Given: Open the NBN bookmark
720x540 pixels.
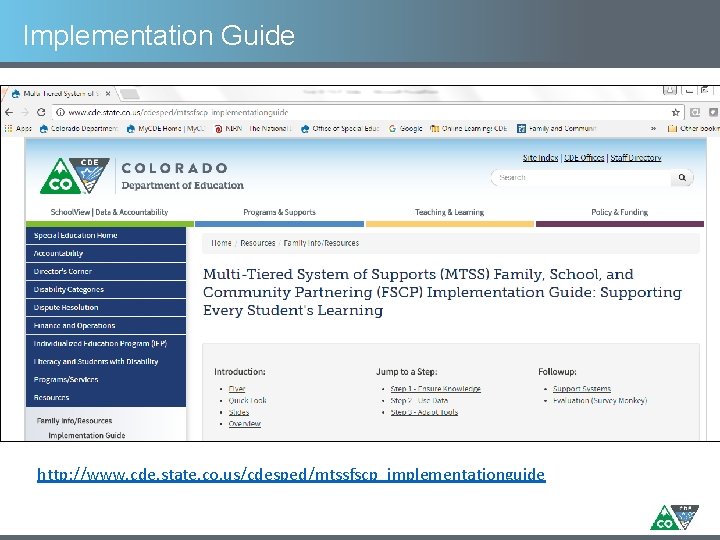Looking at the screenshot, I should point(253,129).
